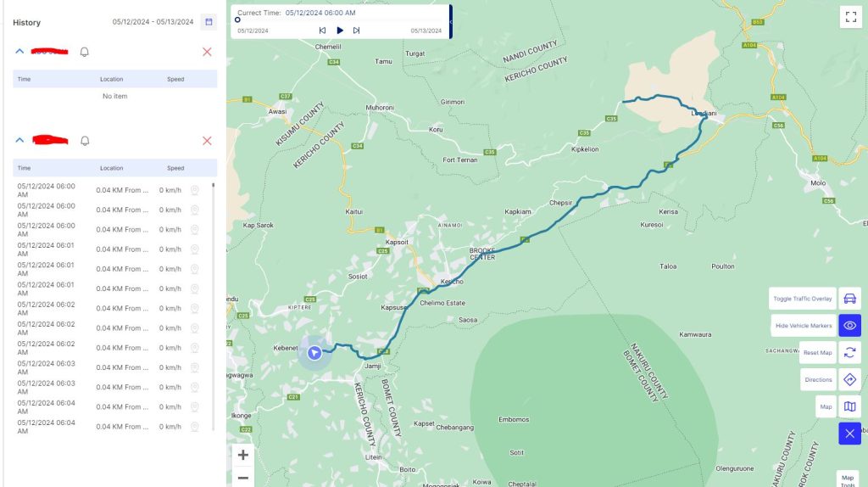Enter fullscreen map view
Image resolution: width=868 pixels, height=487 pixels.
point(851,17)
